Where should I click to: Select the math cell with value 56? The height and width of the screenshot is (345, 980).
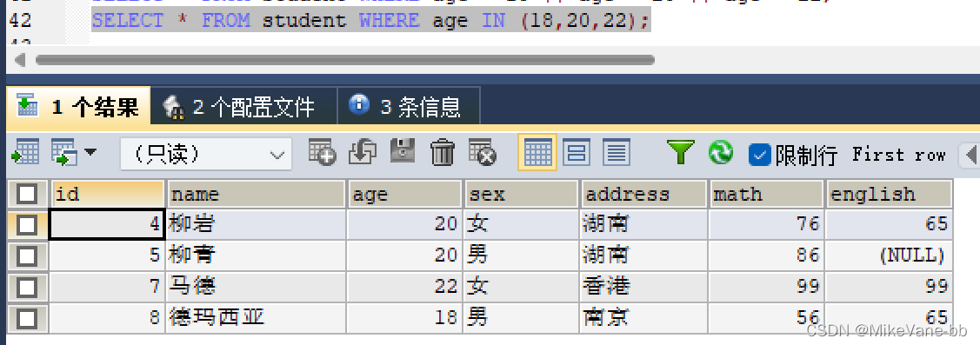(x=766, y=318)
